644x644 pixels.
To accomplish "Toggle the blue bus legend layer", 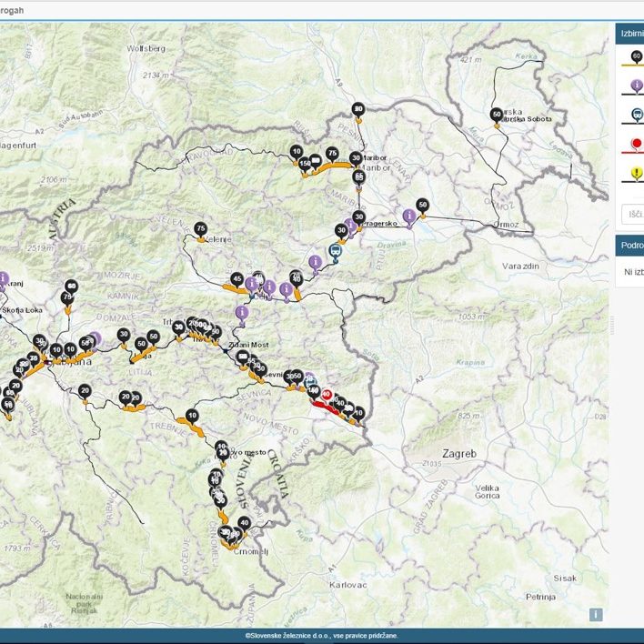I will 635,116.
